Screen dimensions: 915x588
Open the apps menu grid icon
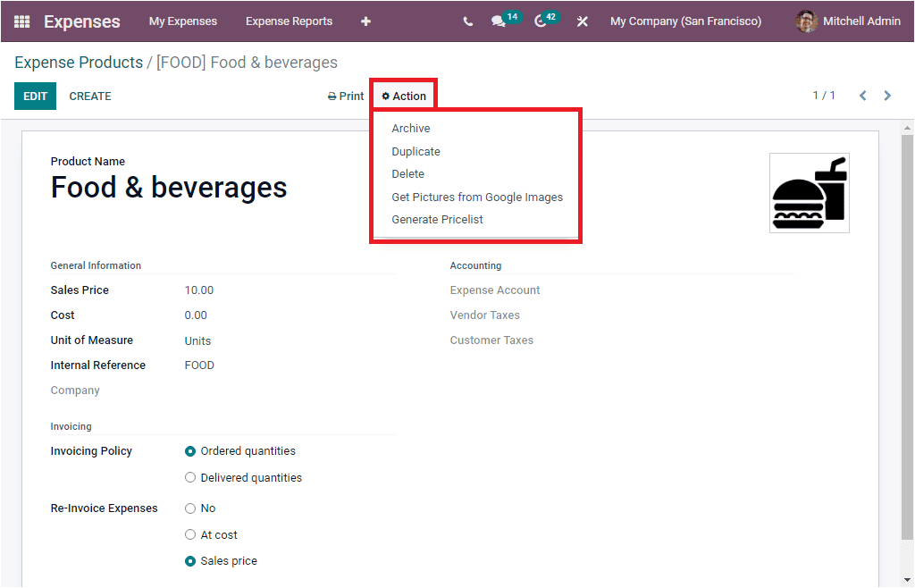point(21,21)
